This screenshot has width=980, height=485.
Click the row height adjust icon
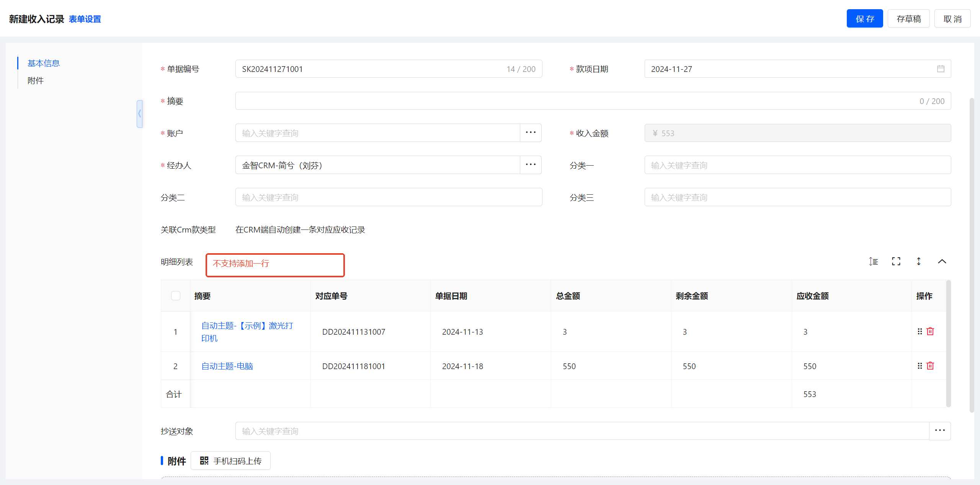(873, 262)
